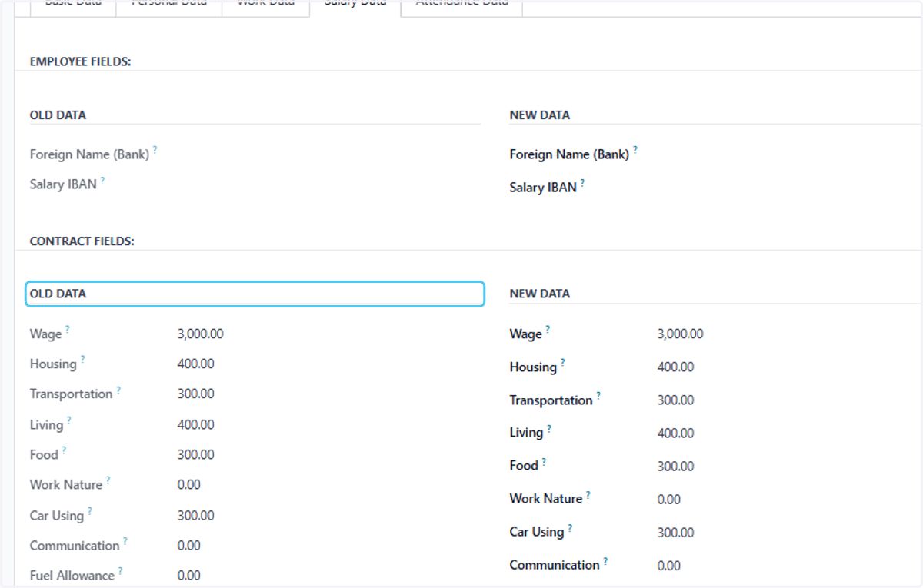
Task: Open the Car Using question mark in New Data
Action: (569, 528)
